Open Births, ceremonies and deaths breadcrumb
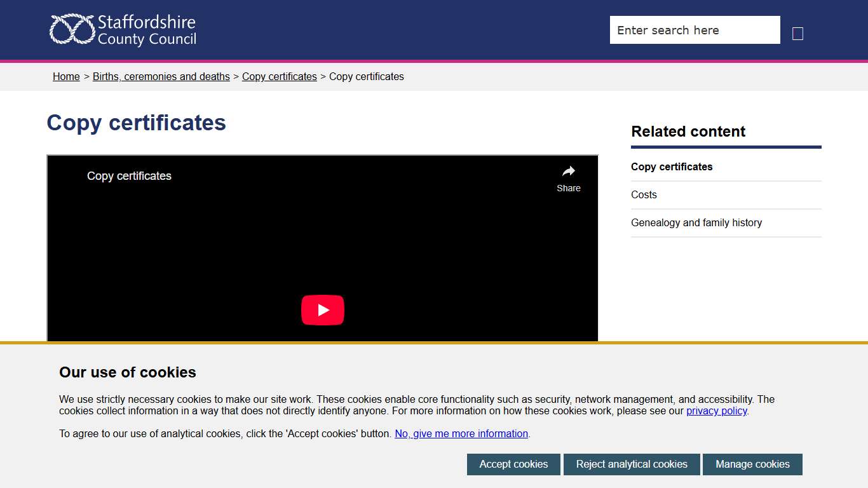Screen dimensions: 868x488 (161, 76)
